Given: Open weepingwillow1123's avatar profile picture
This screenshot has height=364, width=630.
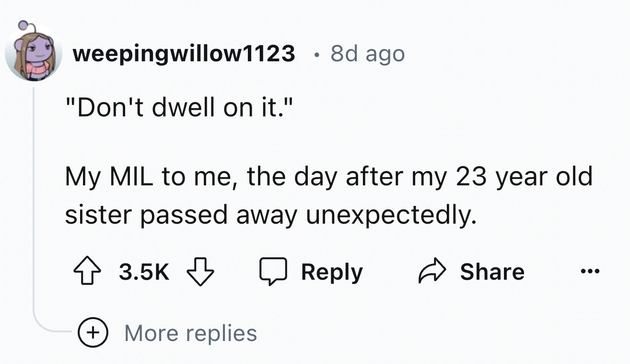Looking at the screenshot, I should coord(34,53).
